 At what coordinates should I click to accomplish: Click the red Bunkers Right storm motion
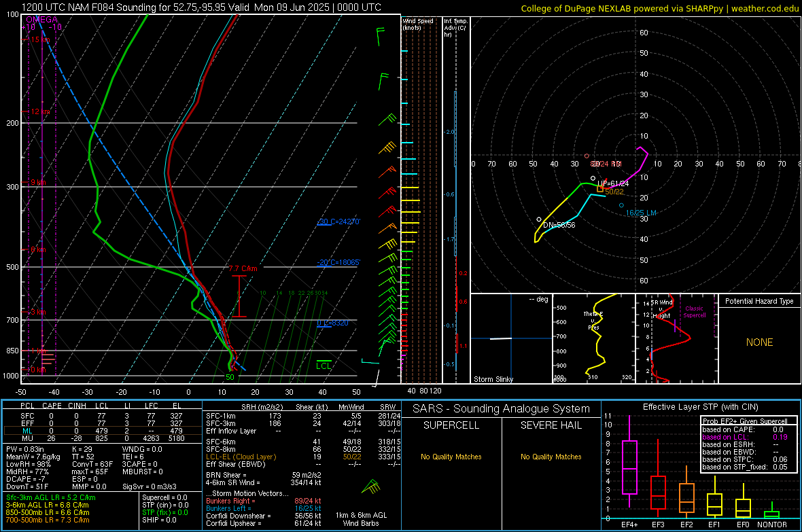pyautogui.click(x=264, y=501)
